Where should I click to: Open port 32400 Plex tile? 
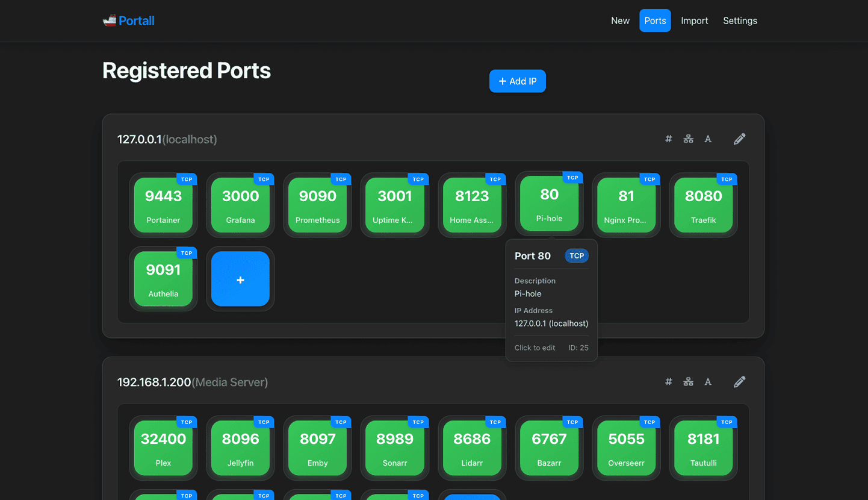[163, 448]
